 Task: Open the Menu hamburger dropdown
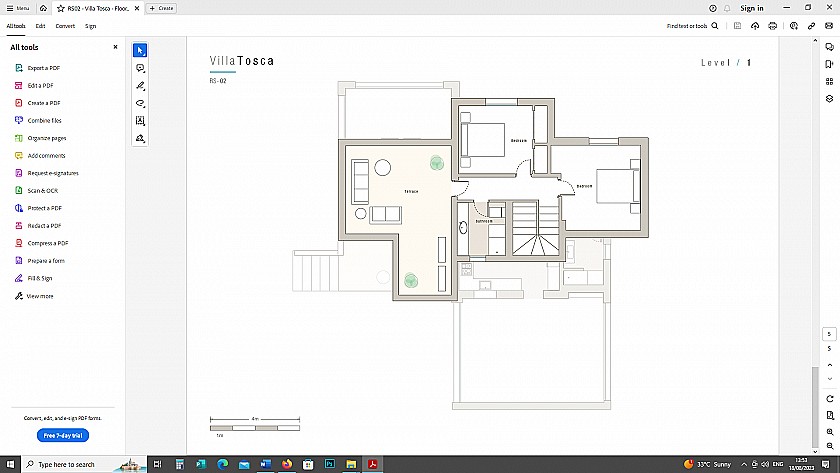tap(18, 8)
